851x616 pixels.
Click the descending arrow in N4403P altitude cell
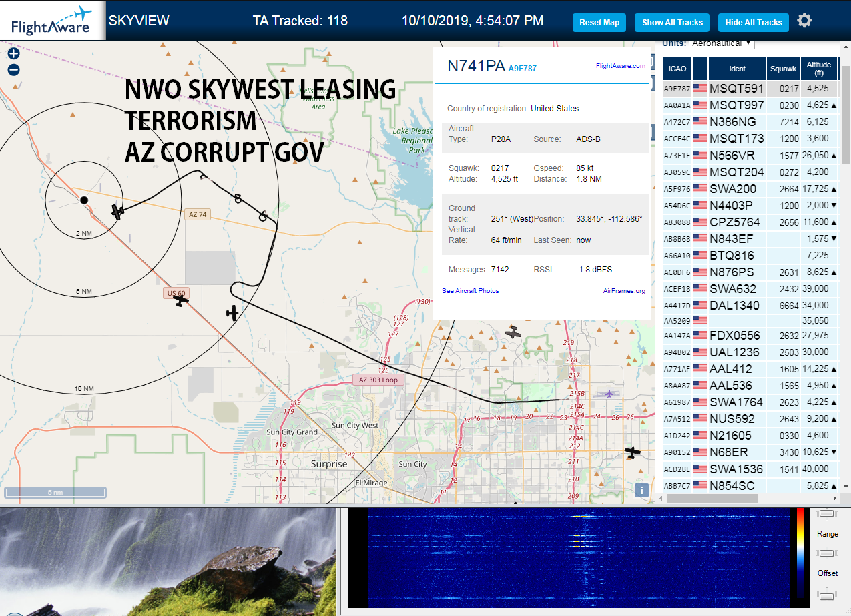pyautogui.click(x=834, y=206)
